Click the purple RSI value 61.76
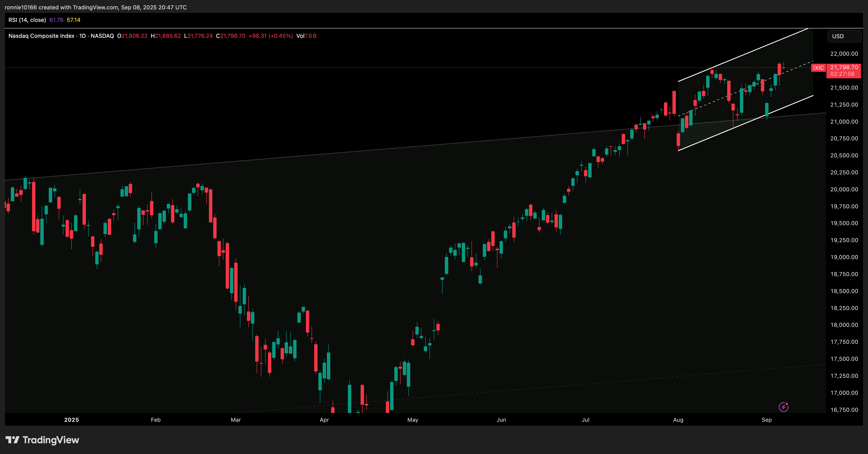Viewport: 868px width, 454px height. [x=56, y=20]
